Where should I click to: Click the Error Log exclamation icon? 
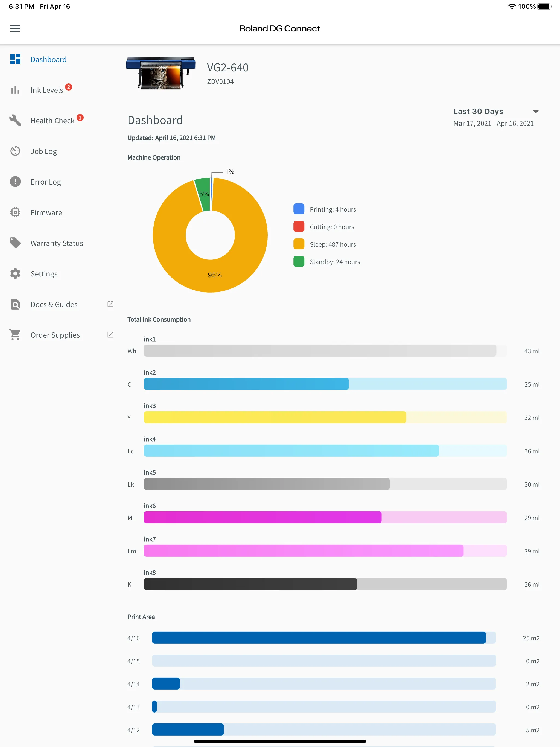tap(15, 182)
